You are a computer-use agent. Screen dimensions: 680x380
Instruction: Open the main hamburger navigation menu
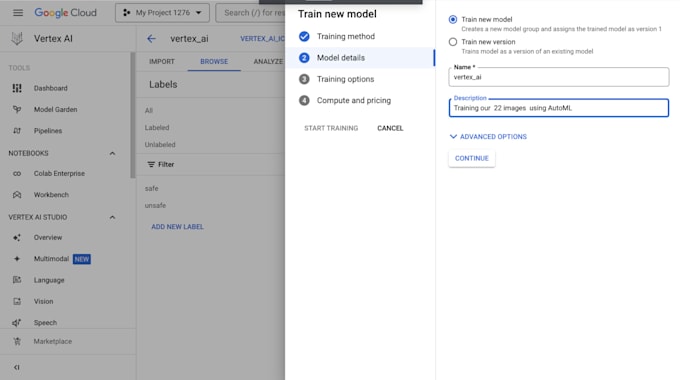[18, 13]
